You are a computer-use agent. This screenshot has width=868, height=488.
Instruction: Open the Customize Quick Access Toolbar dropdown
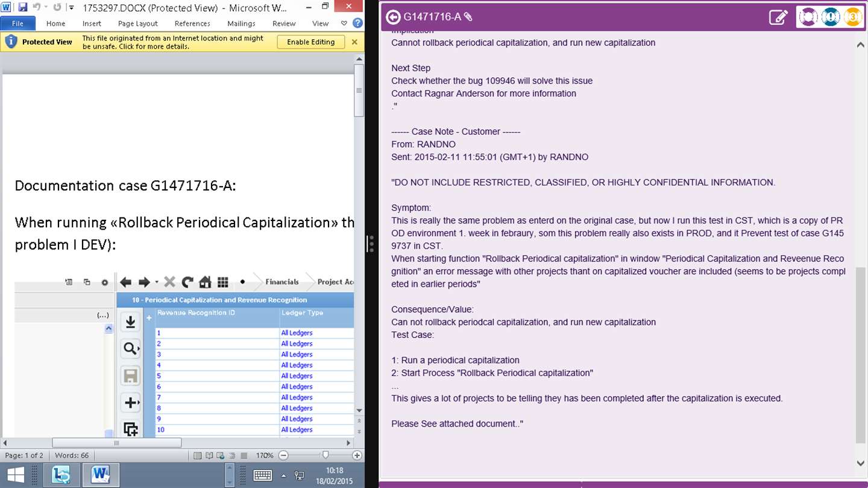coord(71,8)
